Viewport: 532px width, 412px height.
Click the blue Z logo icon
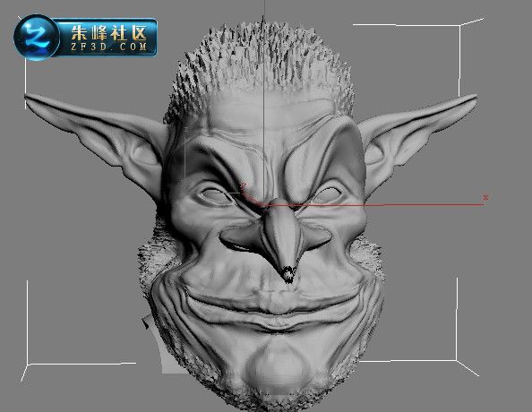[37, 37]
